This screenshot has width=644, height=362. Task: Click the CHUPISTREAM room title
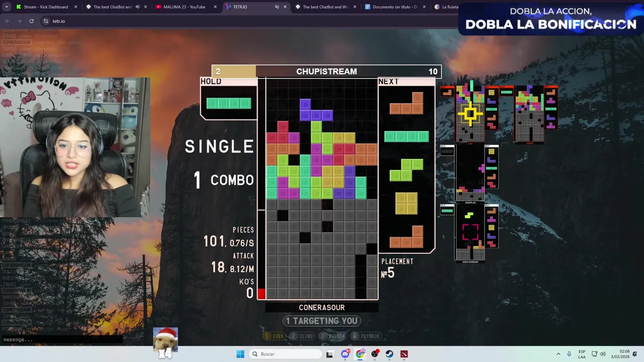[x=327, y=71]
